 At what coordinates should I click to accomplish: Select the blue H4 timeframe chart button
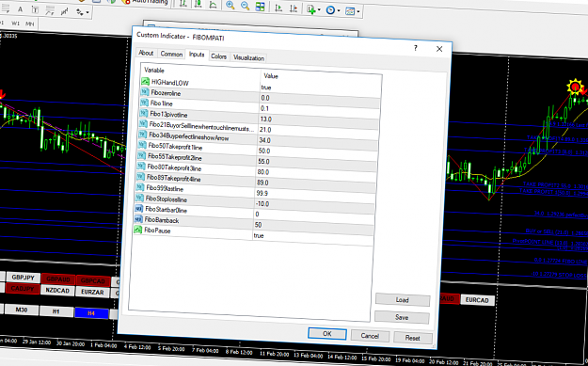coord(91,313)
